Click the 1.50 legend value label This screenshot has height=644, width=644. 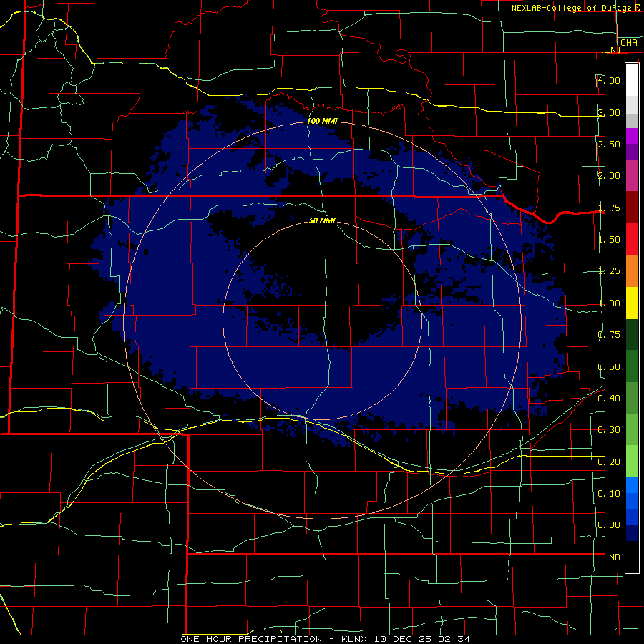click(609, 240)
